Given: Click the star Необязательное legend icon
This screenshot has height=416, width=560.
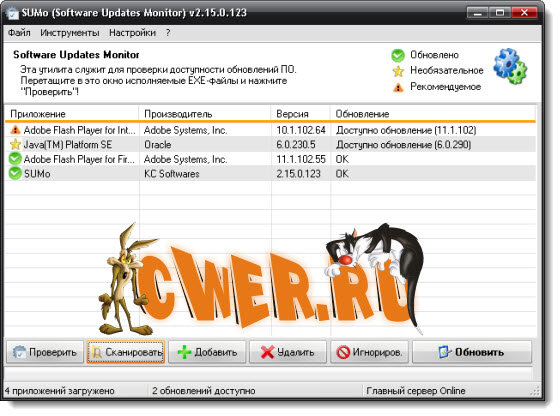Looking at the screenshot, I should 398,71.
